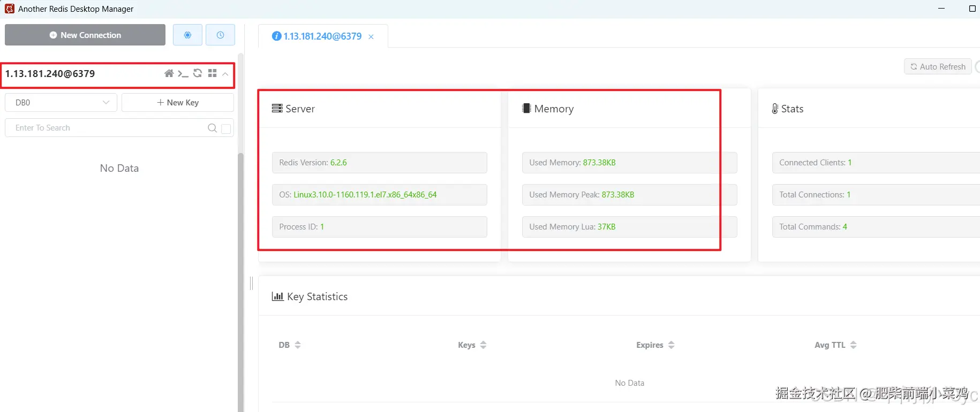Click the Redis app logo icon

(x=10, y=9)
